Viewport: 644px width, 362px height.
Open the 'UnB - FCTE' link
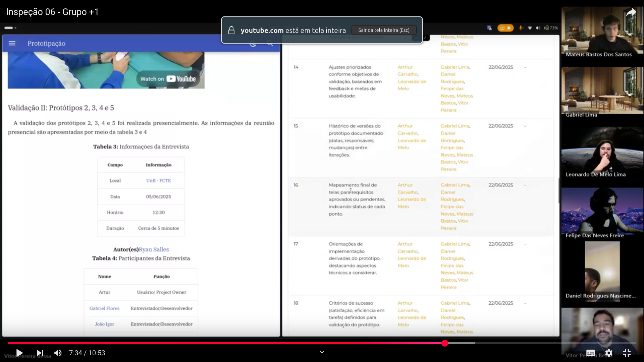158,180
